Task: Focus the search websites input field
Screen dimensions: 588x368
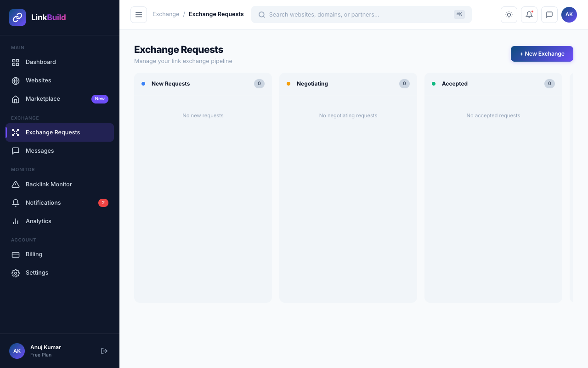Action: pyautogui.click(x=362, y=15)
